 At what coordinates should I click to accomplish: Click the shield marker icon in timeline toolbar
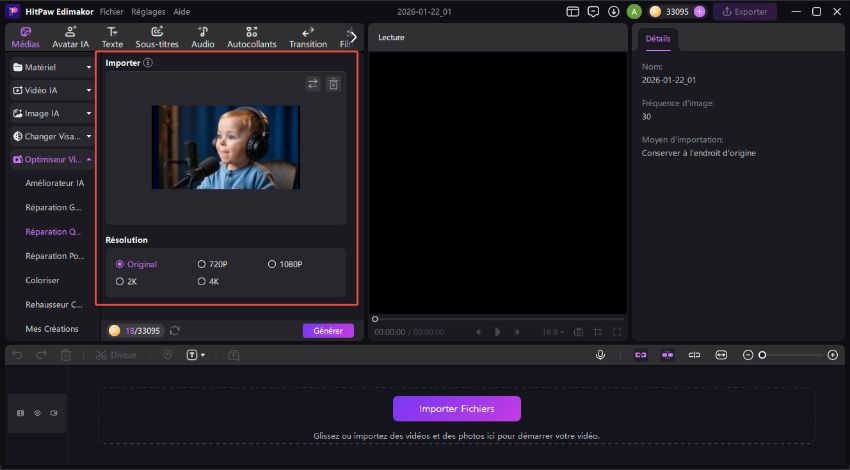(x=168, y=355)
